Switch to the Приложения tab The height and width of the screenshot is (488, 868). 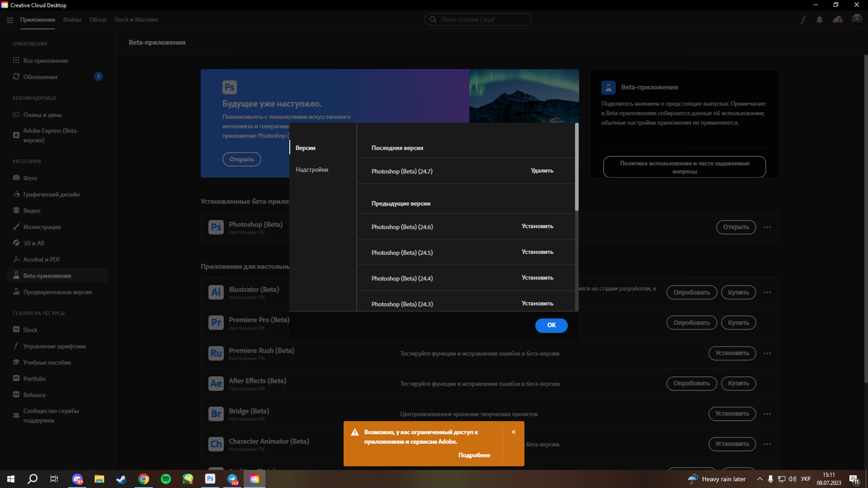pyautogui.click(x=38, y=20)
